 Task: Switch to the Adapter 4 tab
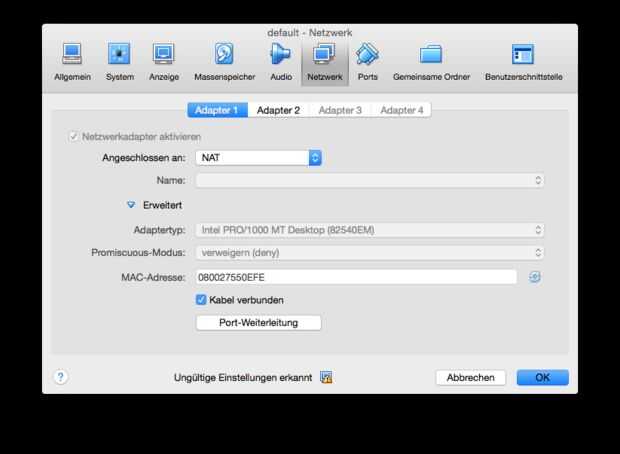[x=401, y=110]
